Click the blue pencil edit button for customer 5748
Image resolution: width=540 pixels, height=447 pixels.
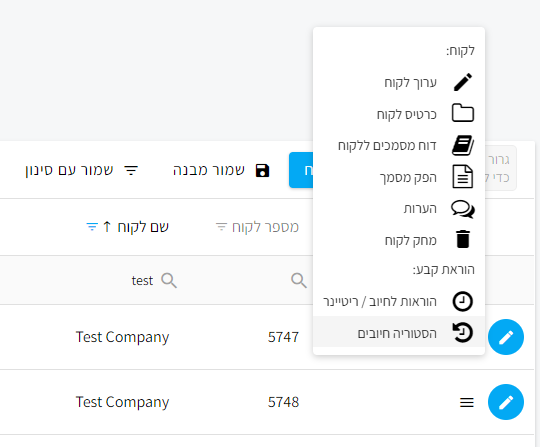(506, 402)
